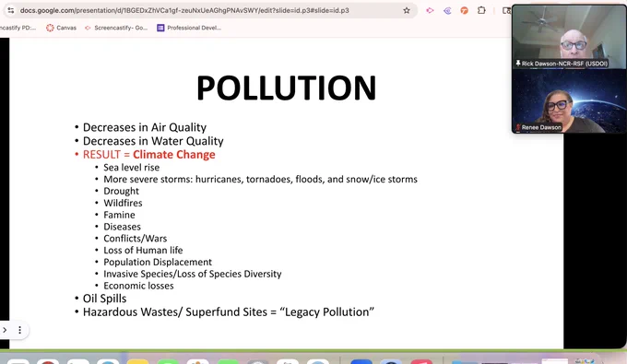
Task: Click the 'Diseases' sub-bullet
Action: [122, 227]
